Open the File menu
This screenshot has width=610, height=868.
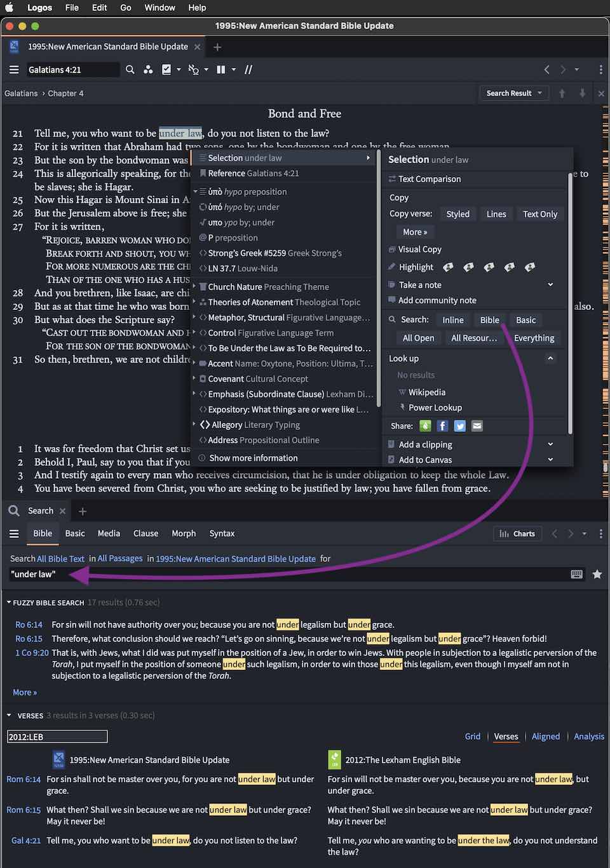coord(72,8)
